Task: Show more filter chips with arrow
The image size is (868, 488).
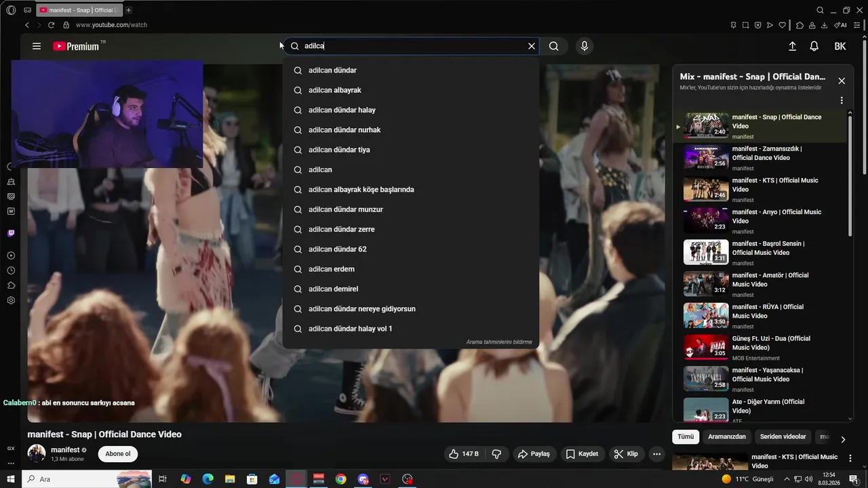Action: click(843, 439)
